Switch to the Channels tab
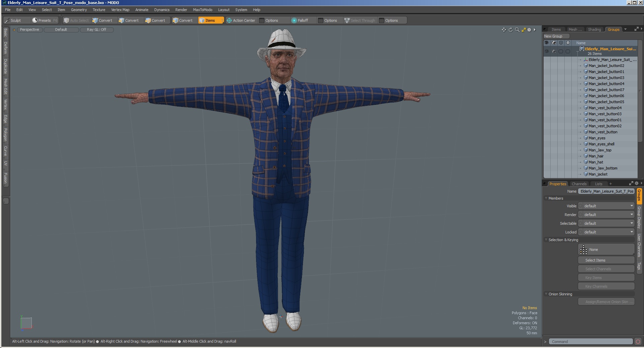644x348 pixels. (579, 184)
